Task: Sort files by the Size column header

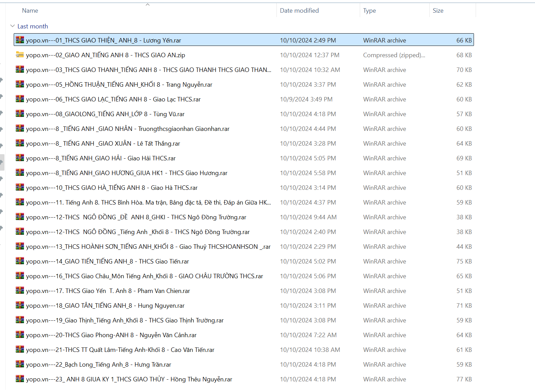Action: tap(438, 11)
